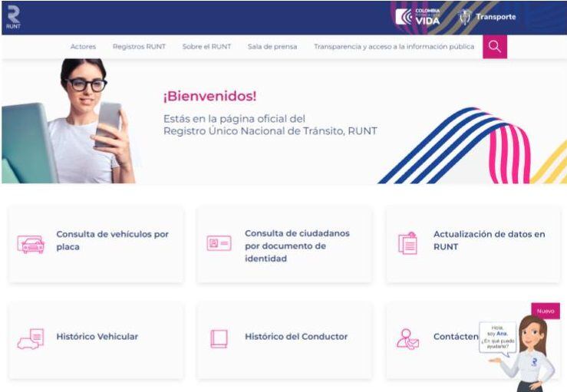Click the contact person envelope icon
567x392 pixels.
point(407,339)
